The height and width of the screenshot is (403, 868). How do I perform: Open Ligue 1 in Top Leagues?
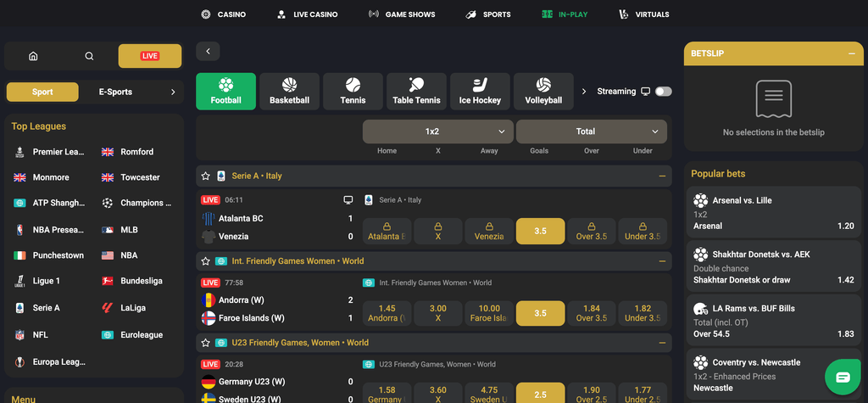point(37,281)
